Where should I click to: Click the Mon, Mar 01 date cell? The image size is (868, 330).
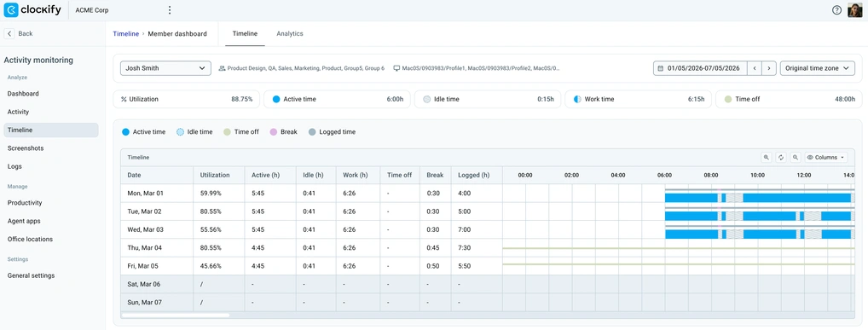tap(157, 194)
